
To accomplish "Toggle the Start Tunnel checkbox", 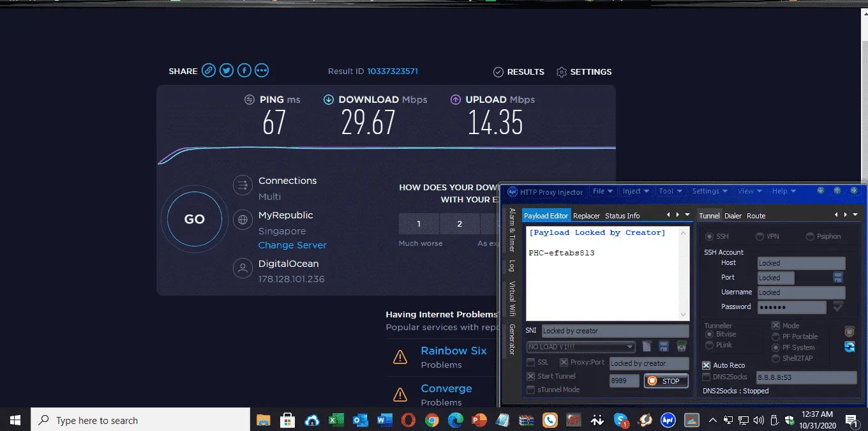I will click(531, 376).
